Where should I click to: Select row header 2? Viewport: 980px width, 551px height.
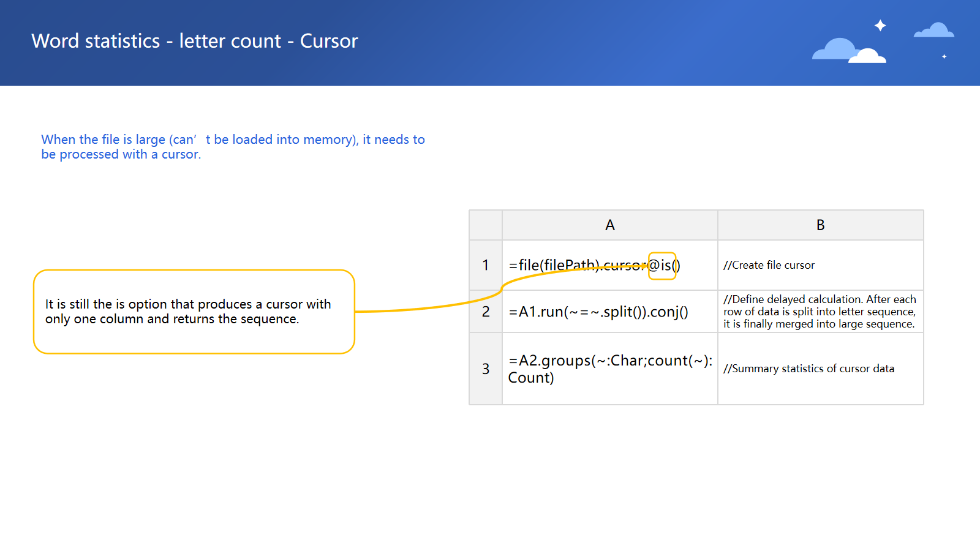click(486, 312)
